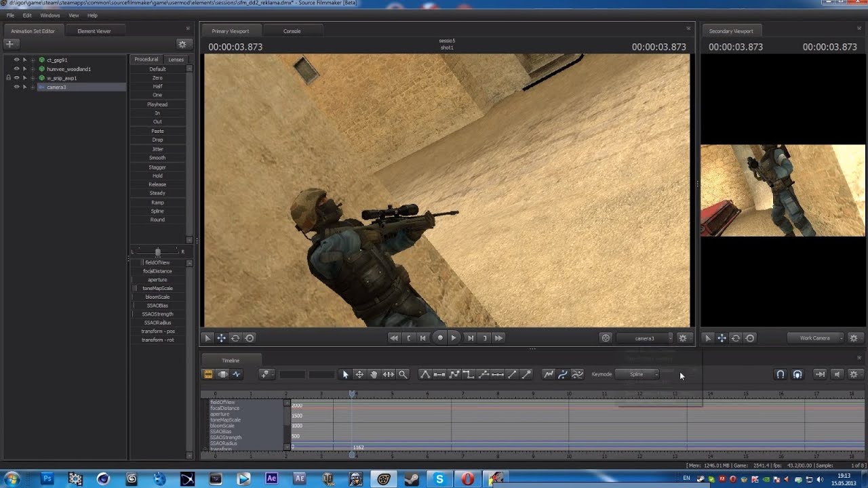Click the bloomScale control slider

point(157,297)
